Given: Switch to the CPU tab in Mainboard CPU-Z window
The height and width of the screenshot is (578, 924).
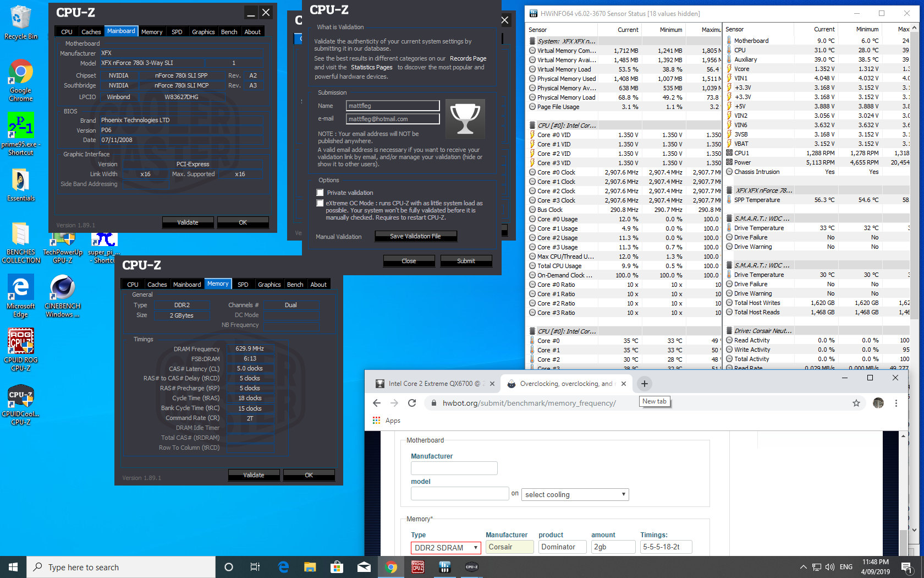Looking at the screenshot, I should 67,32.
